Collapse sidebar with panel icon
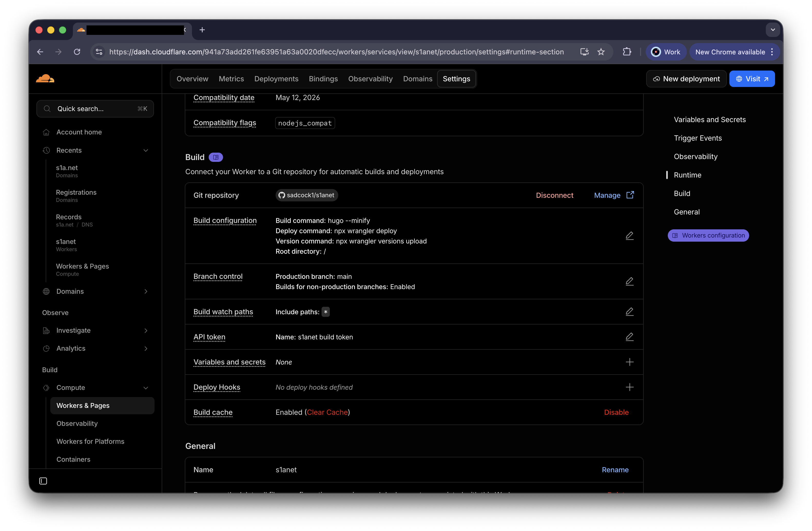 43,481
